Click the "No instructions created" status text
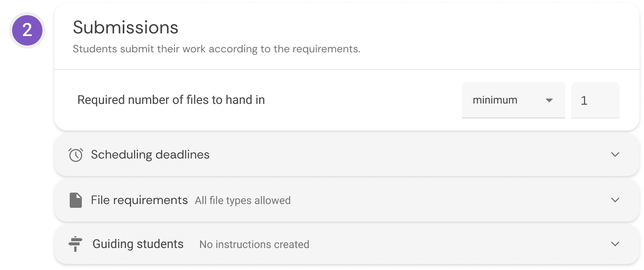The image size is (644, 270). pyautogui.click(x=254, y=245)
